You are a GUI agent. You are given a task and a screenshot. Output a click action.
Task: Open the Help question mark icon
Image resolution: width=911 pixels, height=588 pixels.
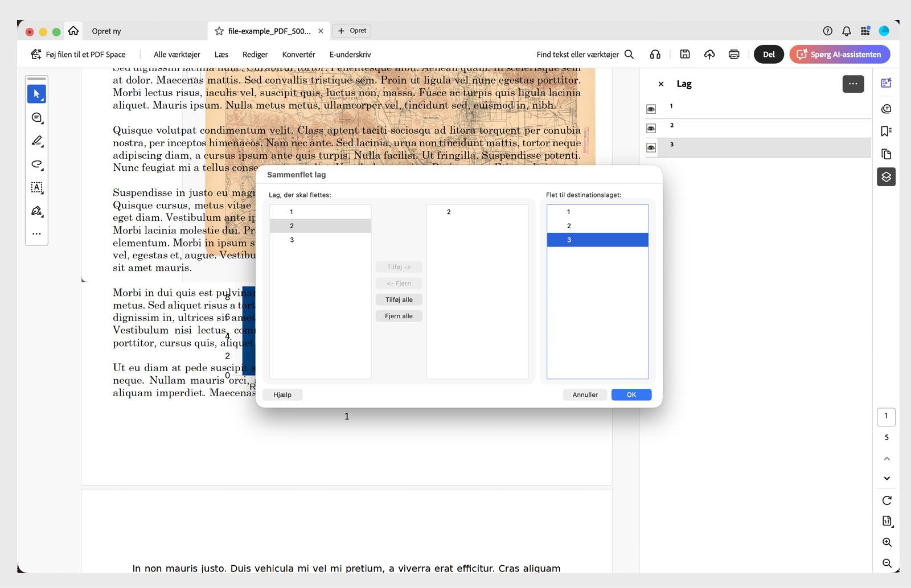(x=828, y=31)
